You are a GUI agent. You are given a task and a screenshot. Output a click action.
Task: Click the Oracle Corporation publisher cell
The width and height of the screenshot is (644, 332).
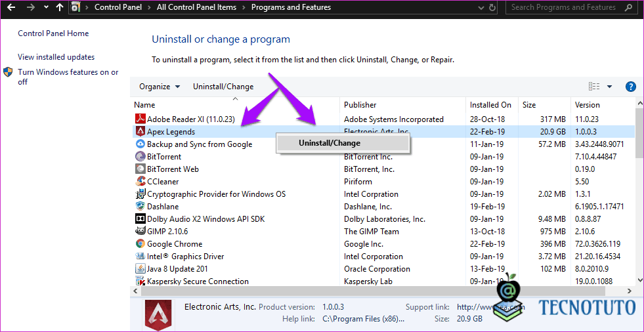click(x=377, y=269)
